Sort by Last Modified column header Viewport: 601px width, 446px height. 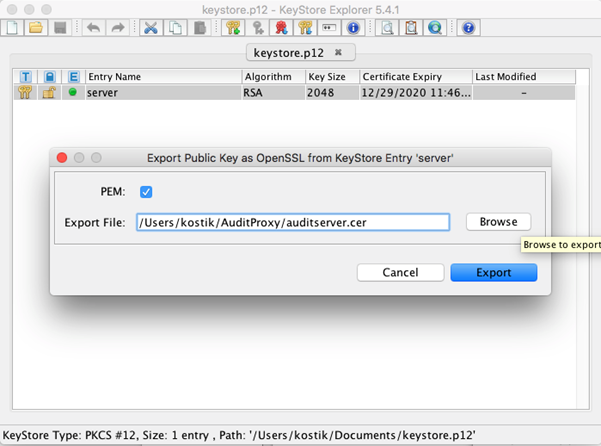point(524,77)
